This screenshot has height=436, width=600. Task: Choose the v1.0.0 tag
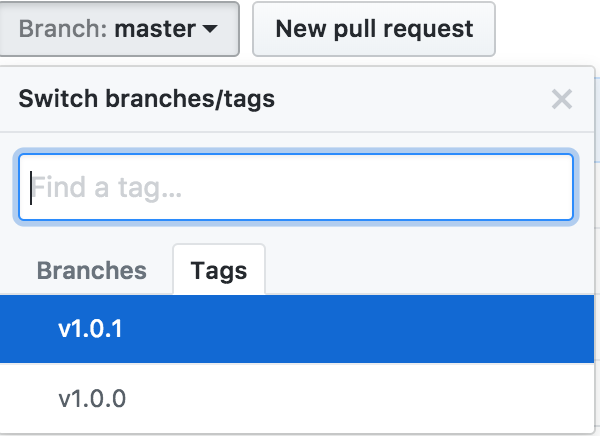click(297, 398)
